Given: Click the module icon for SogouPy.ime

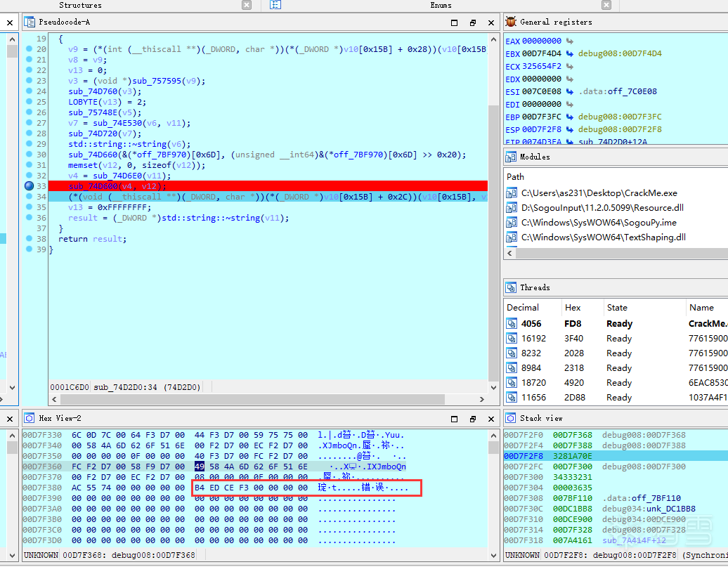Looking at the screenshot, I should click(512, 223).
